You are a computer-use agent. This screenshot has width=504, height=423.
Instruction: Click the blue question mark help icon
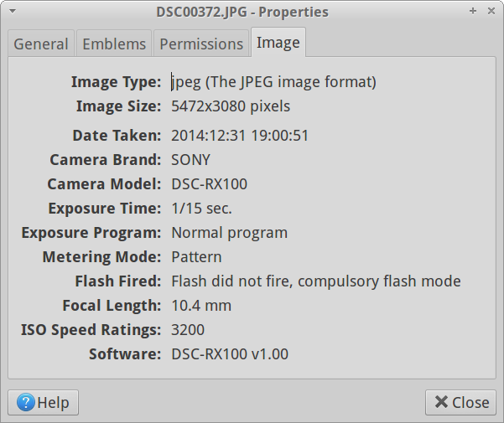(x=26, y=402)
